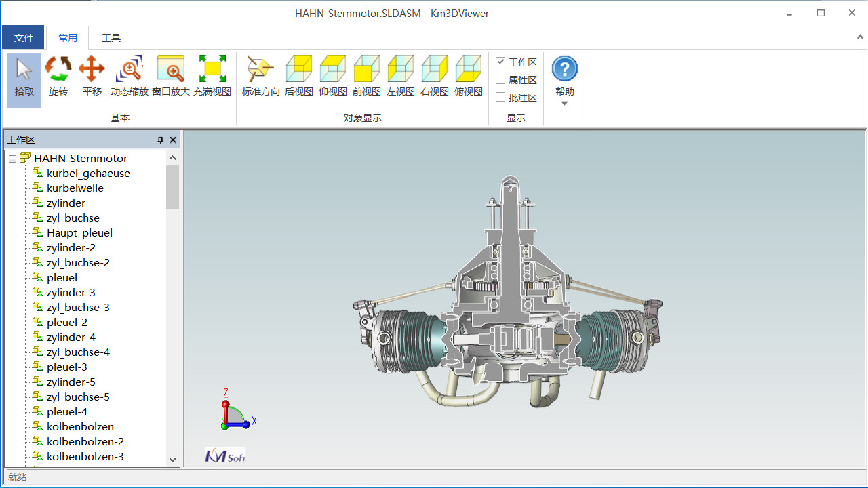Collapse the ribbon with top-right chevron

click(x=860, y=37)
